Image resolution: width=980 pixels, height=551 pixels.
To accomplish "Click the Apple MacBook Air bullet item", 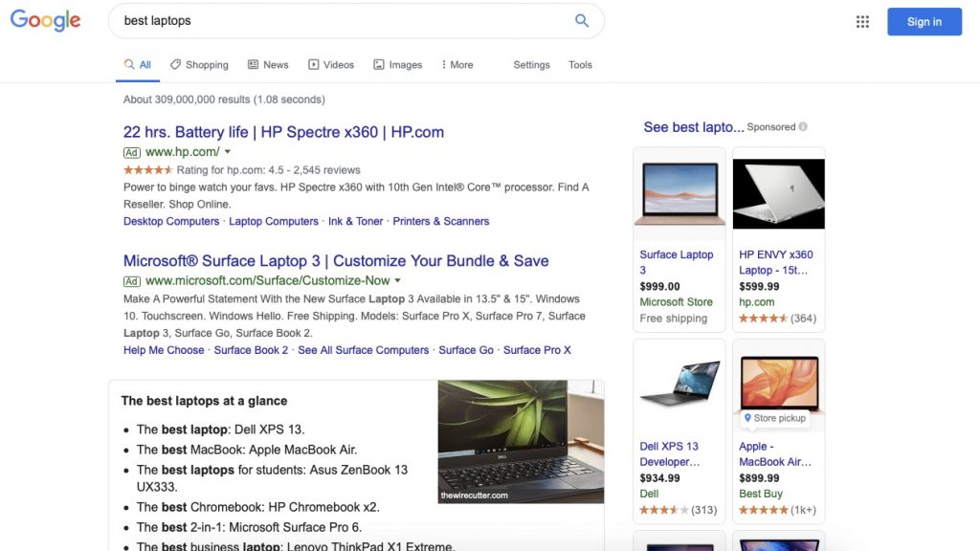I will click(x=247, y=450).
